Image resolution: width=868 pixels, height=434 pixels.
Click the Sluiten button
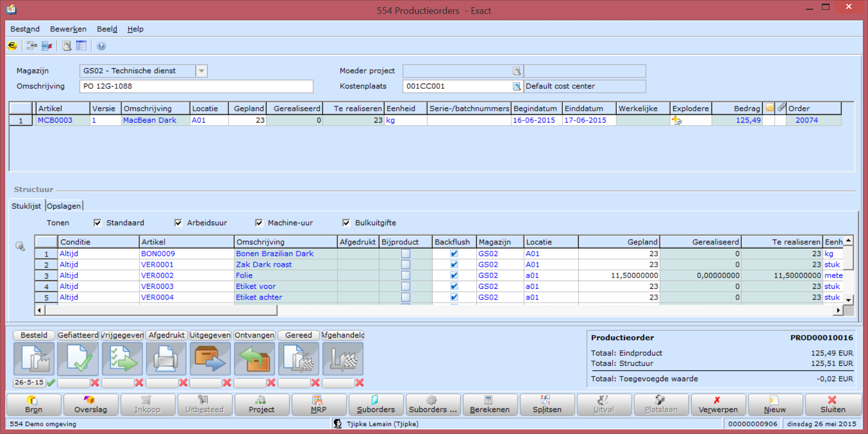[x=833, y=404]
